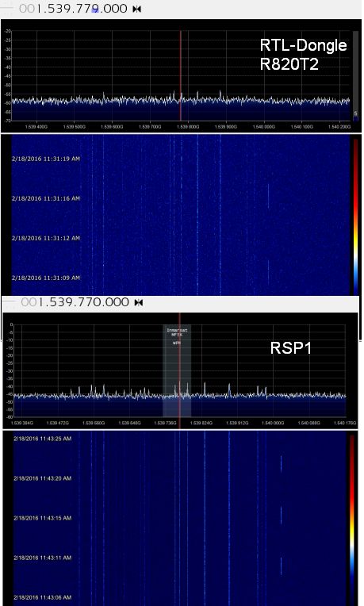Click the -70 dB scale label in the RTL spectrum

[8, 121]
